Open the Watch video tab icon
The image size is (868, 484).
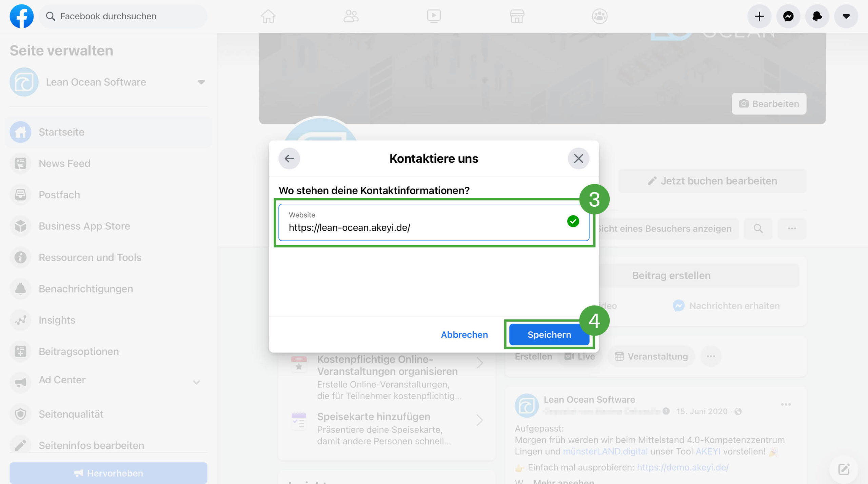click(434, 16)
